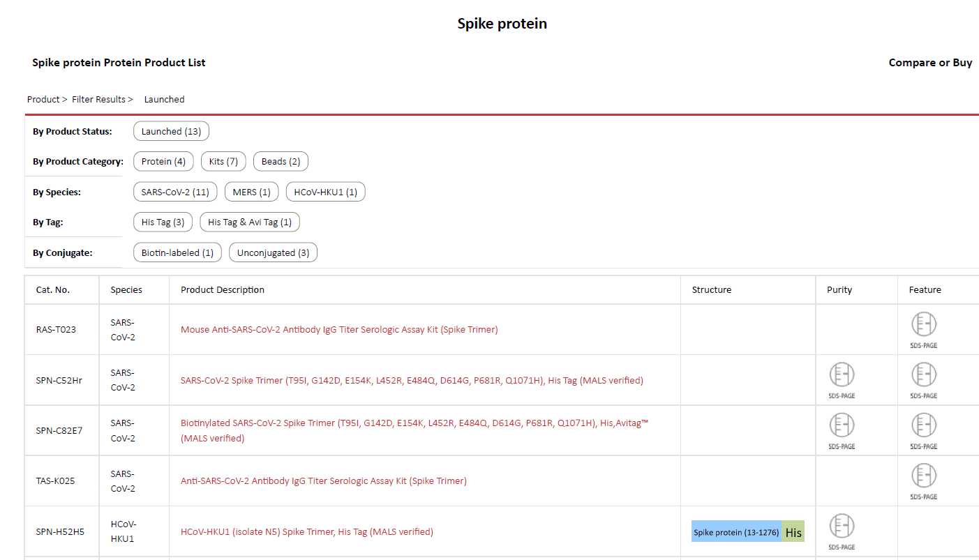The width and height of the screenshot is (979, 560).
Task: Open Anti-SARS-CoV-2 Antibody IgG Titer Kit link in TAS-K025 row
Action: pos(324,480)
